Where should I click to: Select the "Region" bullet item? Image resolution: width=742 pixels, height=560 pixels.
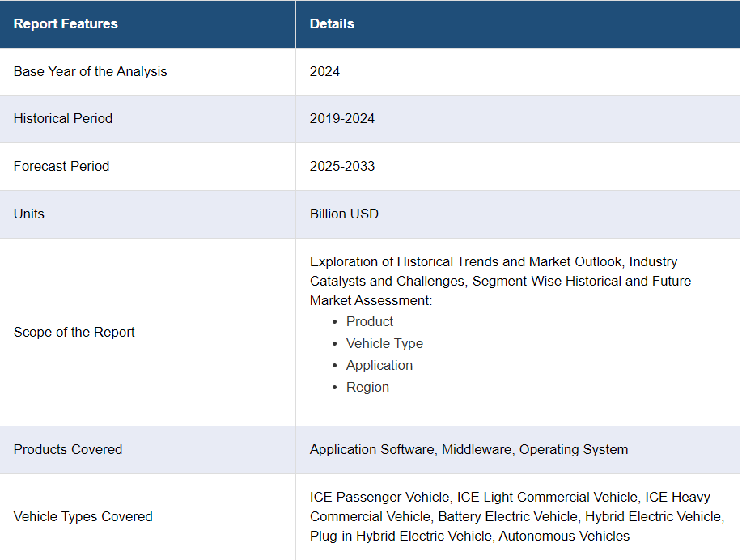pos(367,387)
